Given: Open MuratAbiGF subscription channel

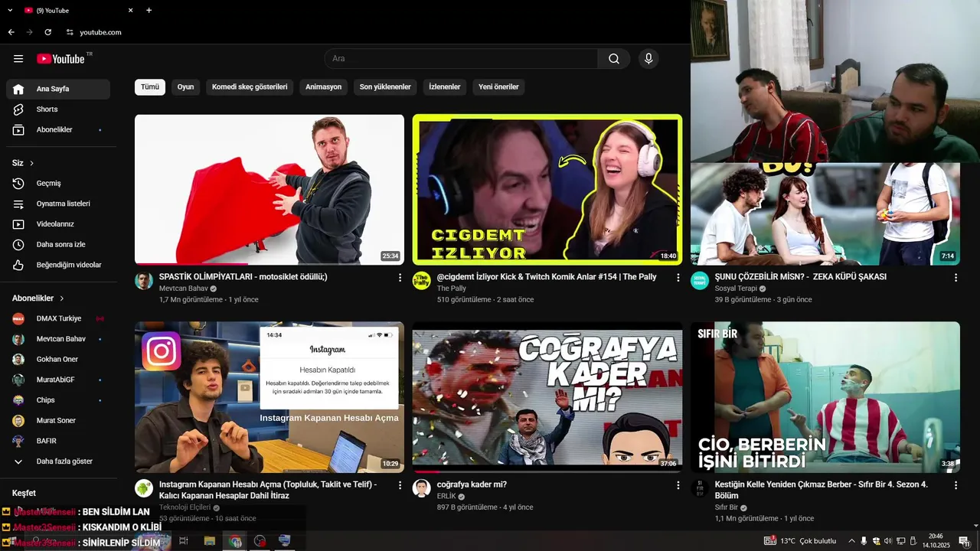Looking at the screenshot, I should (x=58, y=380).
